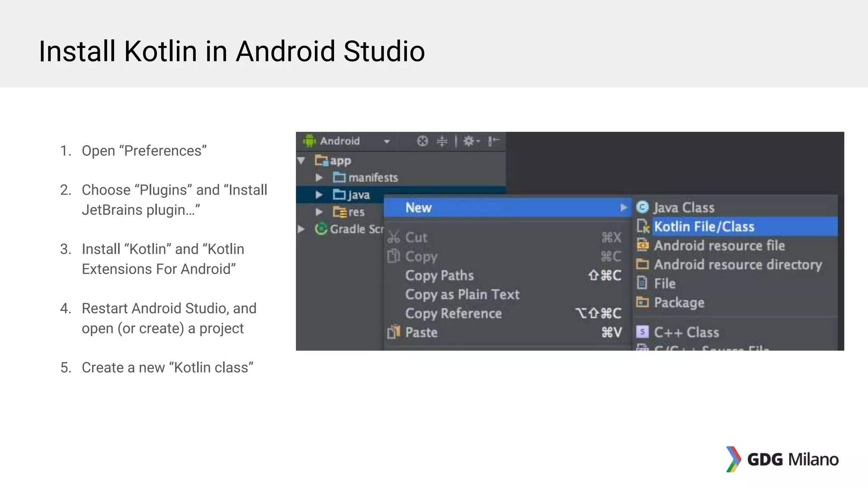Select the manifests folder icon
868x488 pixels.
[x=339, y=177]
